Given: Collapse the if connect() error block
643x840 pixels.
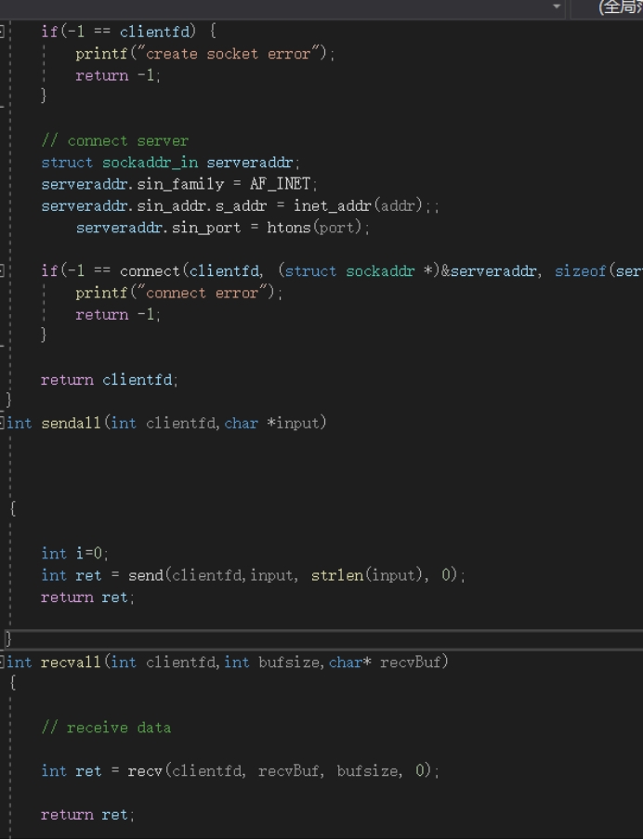Looking at the screenshot, I should (3, 270).
